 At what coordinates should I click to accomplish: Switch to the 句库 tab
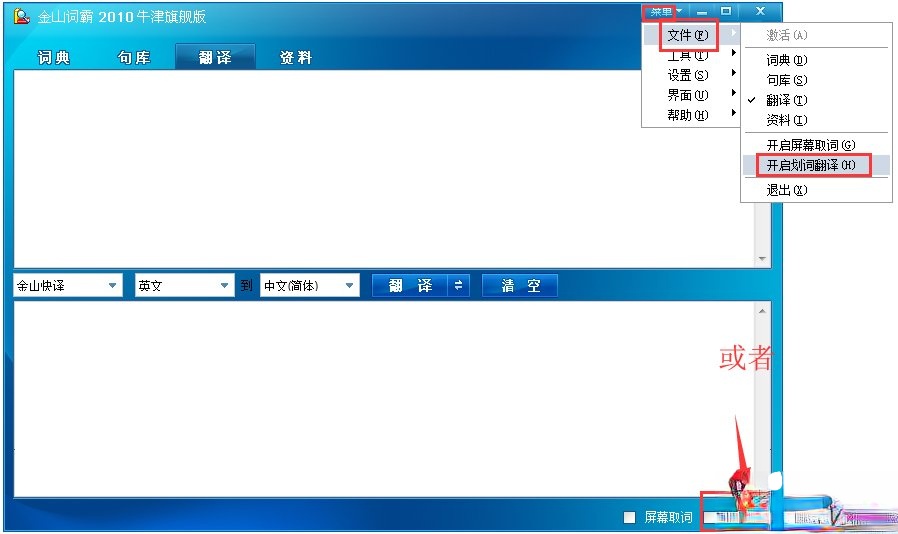(134, 57)
